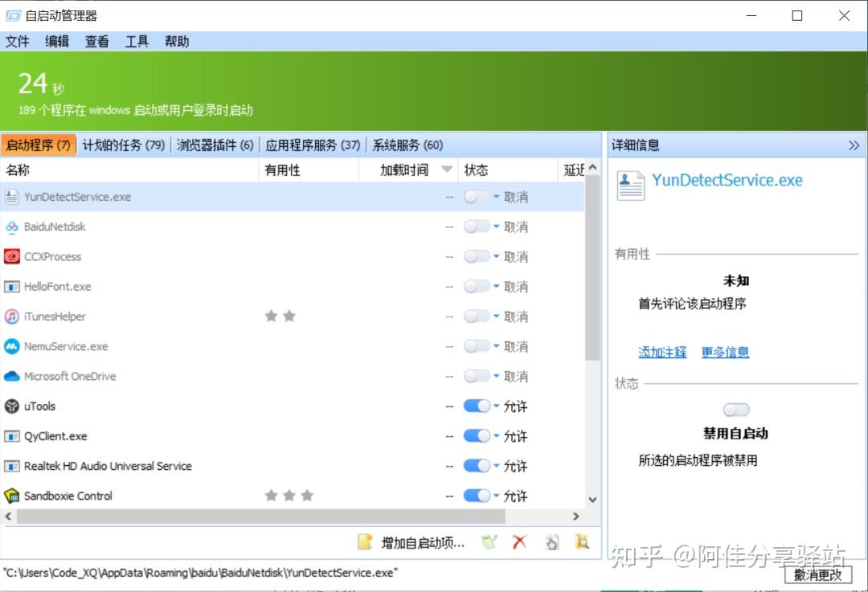Enable HelloFont.exe startup toggle
Image resolution: width=868 pixels, height=592 pixels.
click(477, 287)
